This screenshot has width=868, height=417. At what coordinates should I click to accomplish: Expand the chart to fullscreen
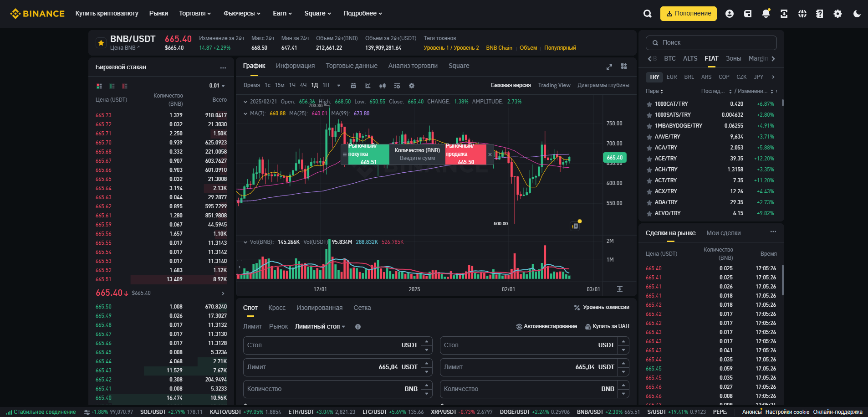coord(609,67)
